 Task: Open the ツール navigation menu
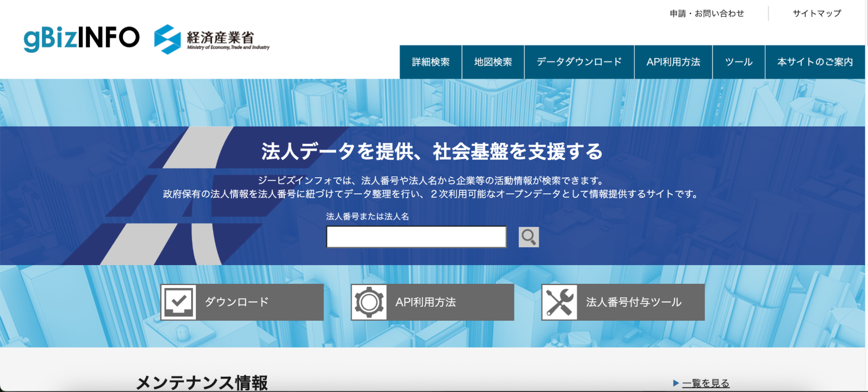739,62
